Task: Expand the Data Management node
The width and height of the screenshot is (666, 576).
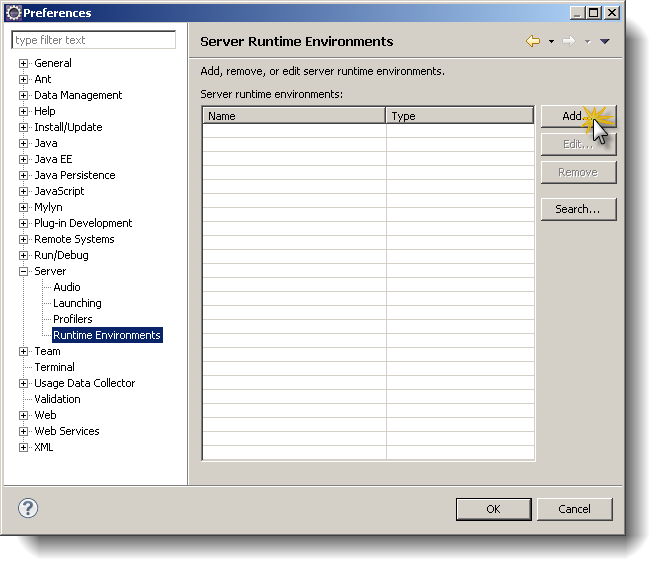Action: coord(23,95)
